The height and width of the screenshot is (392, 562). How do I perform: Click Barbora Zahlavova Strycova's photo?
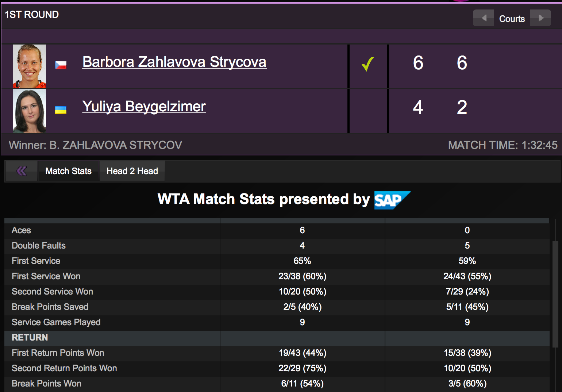[30, 66]
